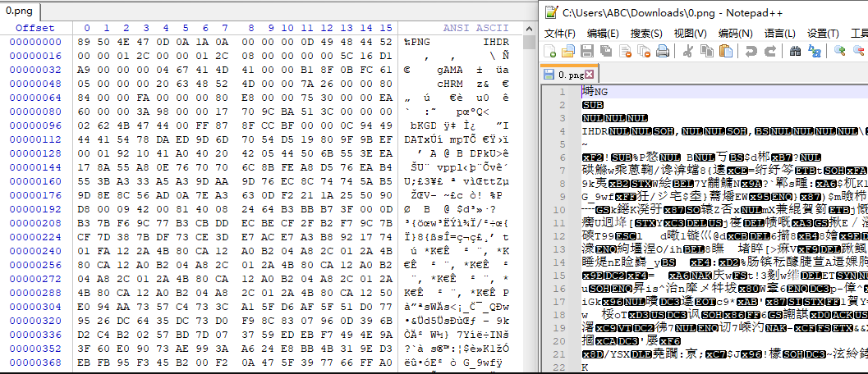Click the Cut scissors icon
This screenshot has width=868, height=374.
pyautogui.click(x=687, y=52)
